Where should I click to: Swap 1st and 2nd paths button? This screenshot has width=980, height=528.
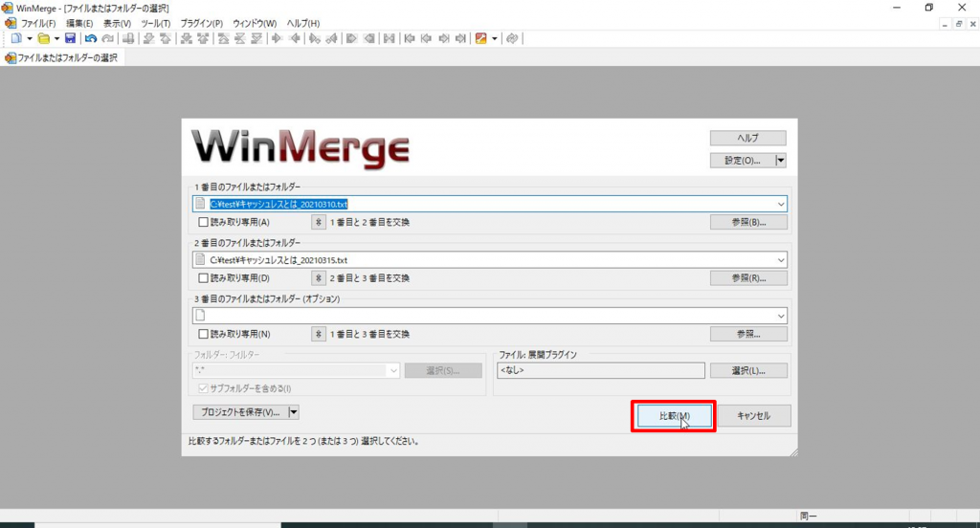click(318, 222)
